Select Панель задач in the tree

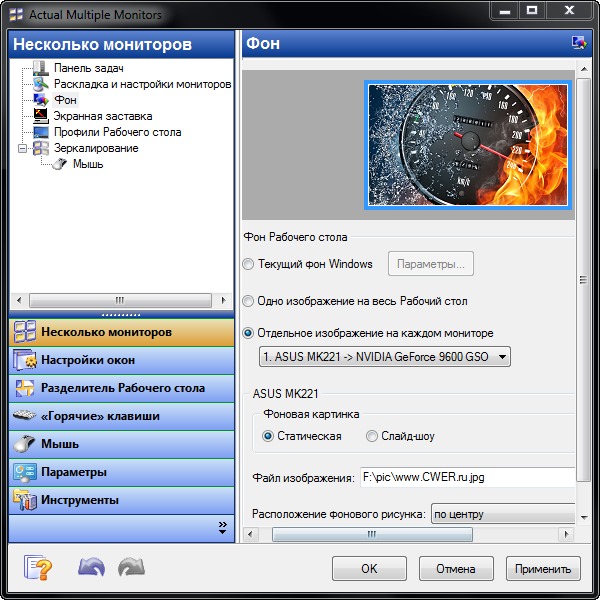pyautogui.click(x=88, y=68)
